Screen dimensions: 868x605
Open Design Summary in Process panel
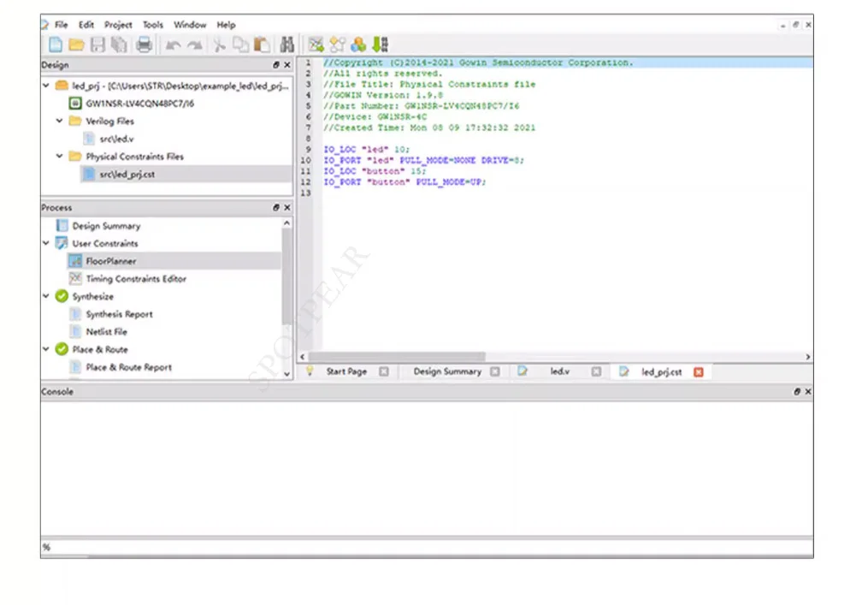pyautogui.click(x=106, y=226)
